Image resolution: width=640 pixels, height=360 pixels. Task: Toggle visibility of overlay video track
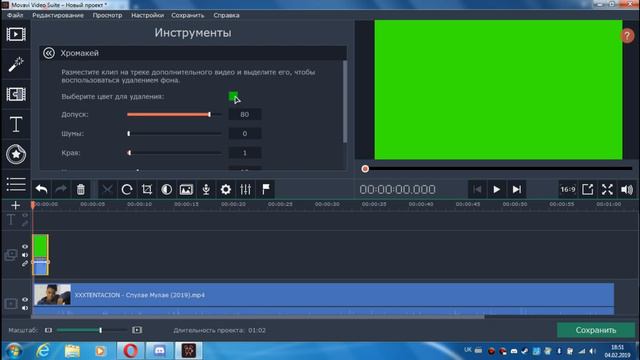[25, 247]
